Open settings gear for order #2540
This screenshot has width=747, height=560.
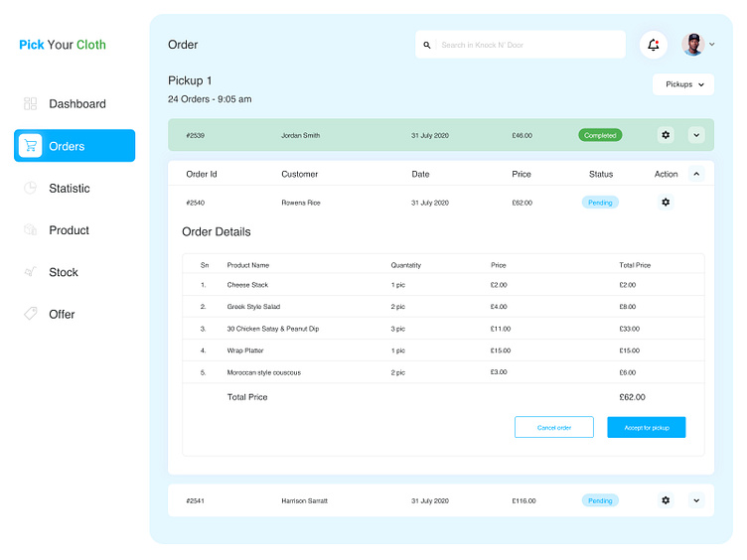[x=666, y=203]
